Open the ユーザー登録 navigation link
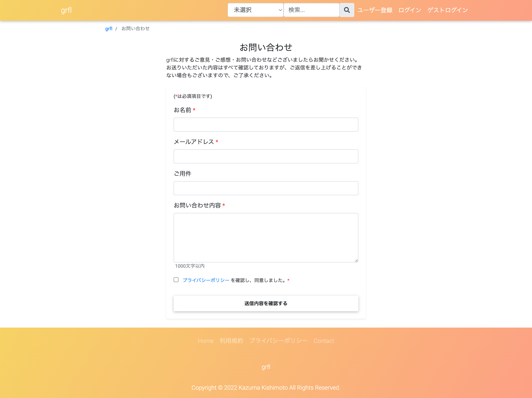The image size is (532, 398). (375, 10)
